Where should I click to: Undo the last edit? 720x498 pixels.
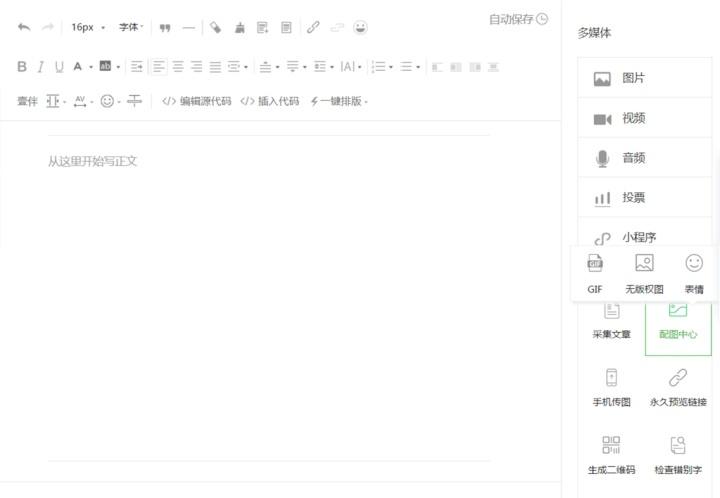click(x=24, y=28)
